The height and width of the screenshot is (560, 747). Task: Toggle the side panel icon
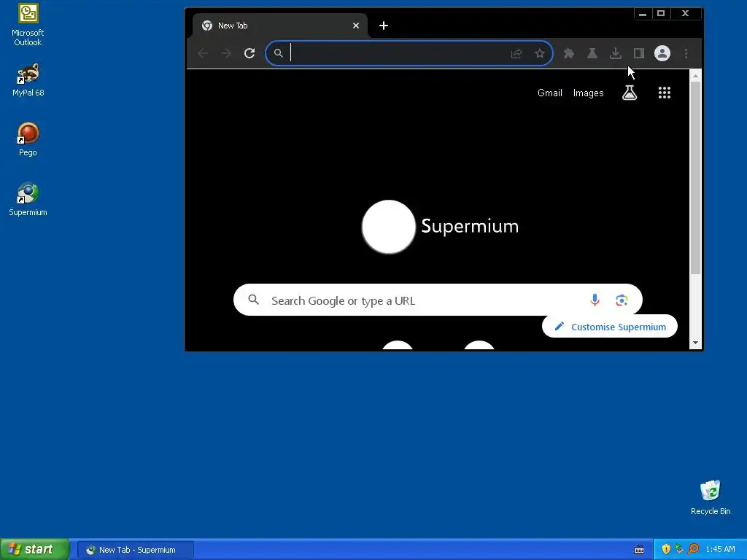point(639,53)
